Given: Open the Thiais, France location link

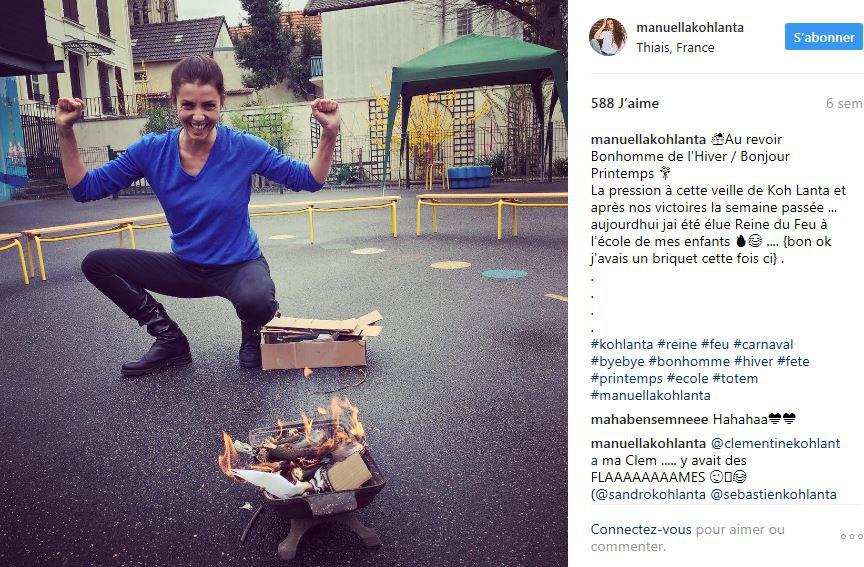Looking at the screenshot, I should click(x=675, y=48).
